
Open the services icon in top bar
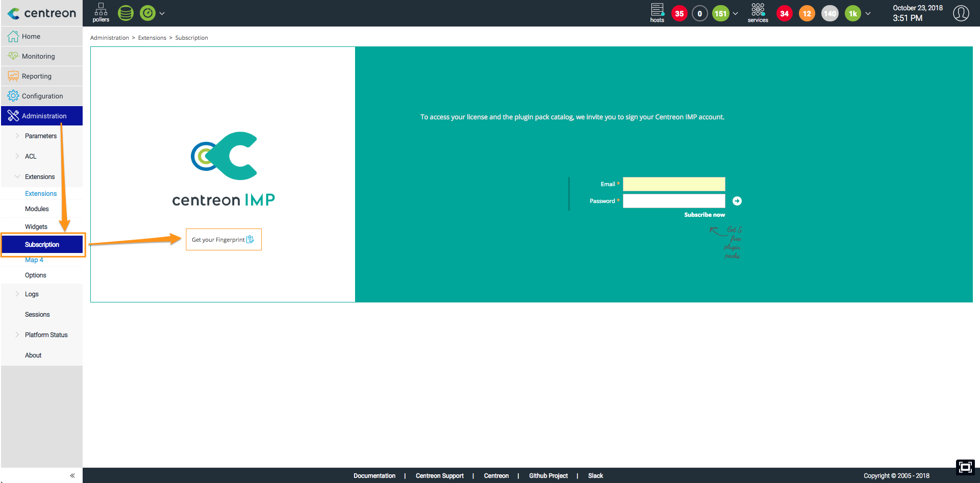[x=758, y=13]
